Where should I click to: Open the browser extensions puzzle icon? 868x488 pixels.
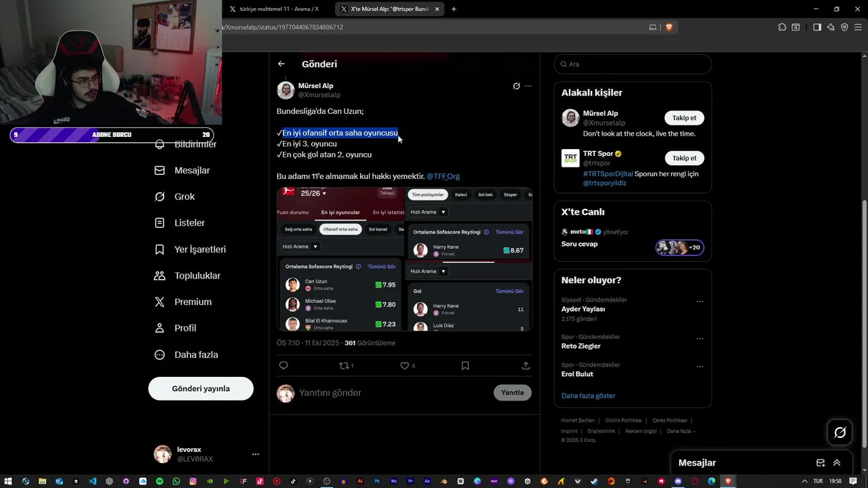pos(782,27)
